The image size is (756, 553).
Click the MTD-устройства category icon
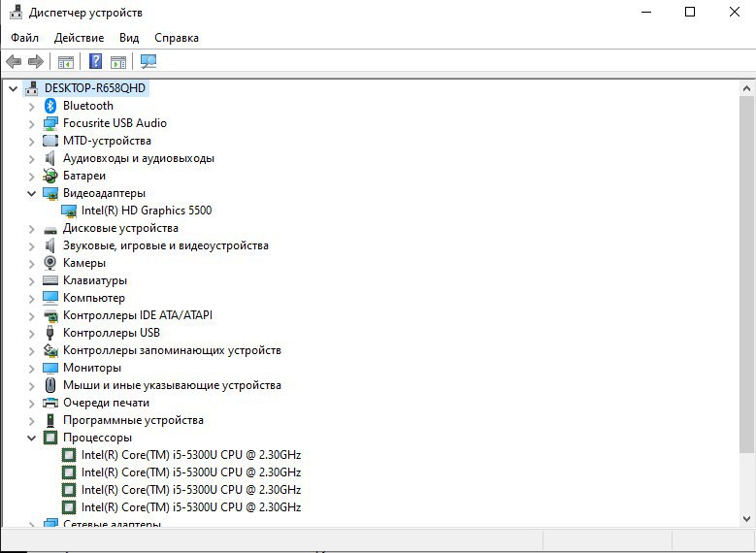coord(50,141)
